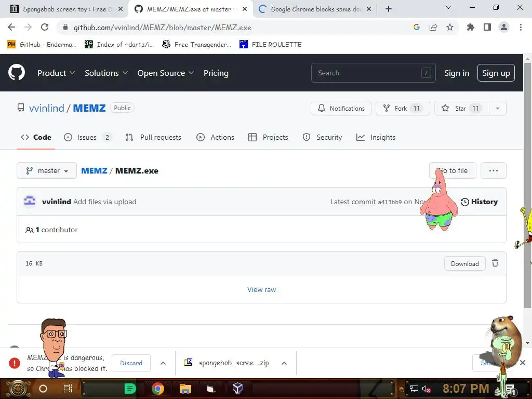Open the tab search chevron
This screenshot has width=532, height=399.
coord(448,7)
